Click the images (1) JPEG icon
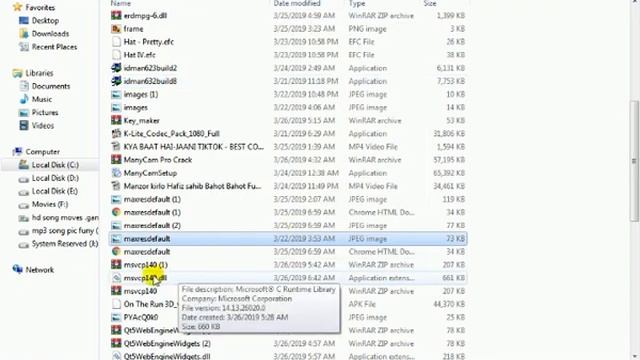This screenshot has width=640, height=360. tap(116, 94)
